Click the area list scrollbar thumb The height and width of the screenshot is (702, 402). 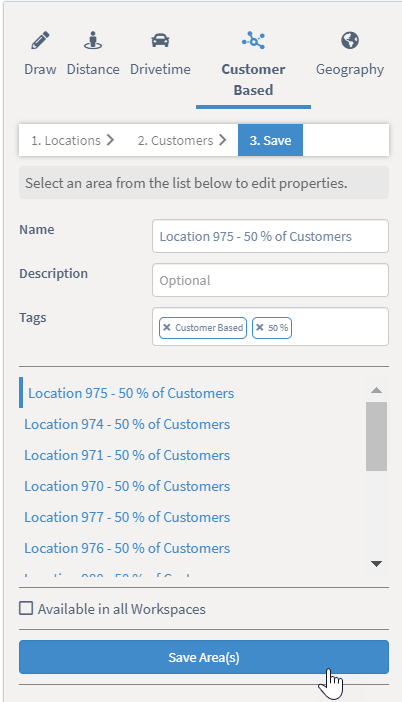pos(376,436)
